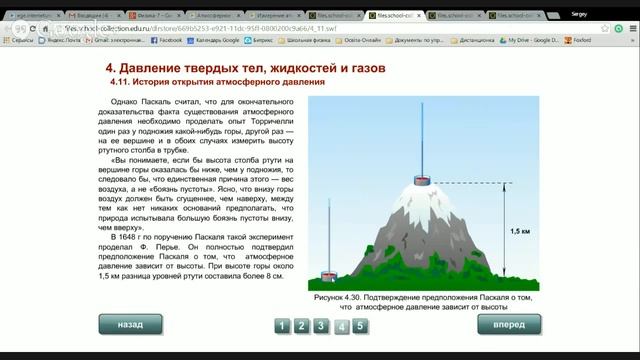Screen dimensions: 640x360
Task: Click heading 4.11 История открытия атмосферного давления
Action: coord(218,82)
